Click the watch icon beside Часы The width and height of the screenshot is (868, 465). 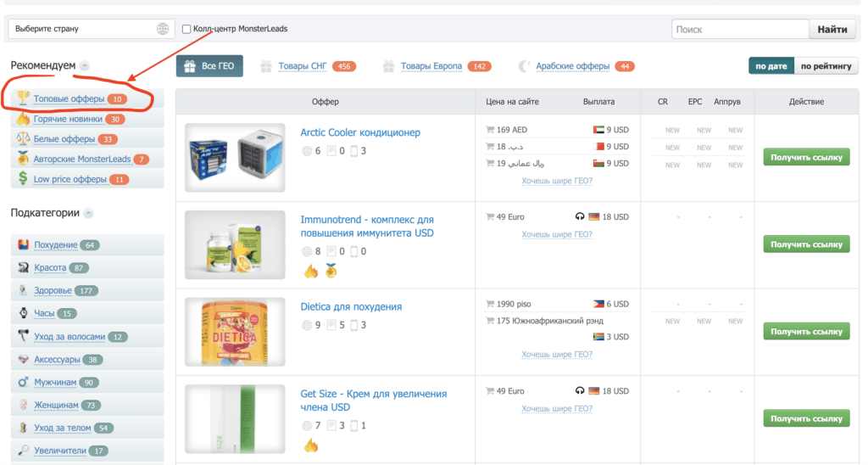click(x=23, y=313)
